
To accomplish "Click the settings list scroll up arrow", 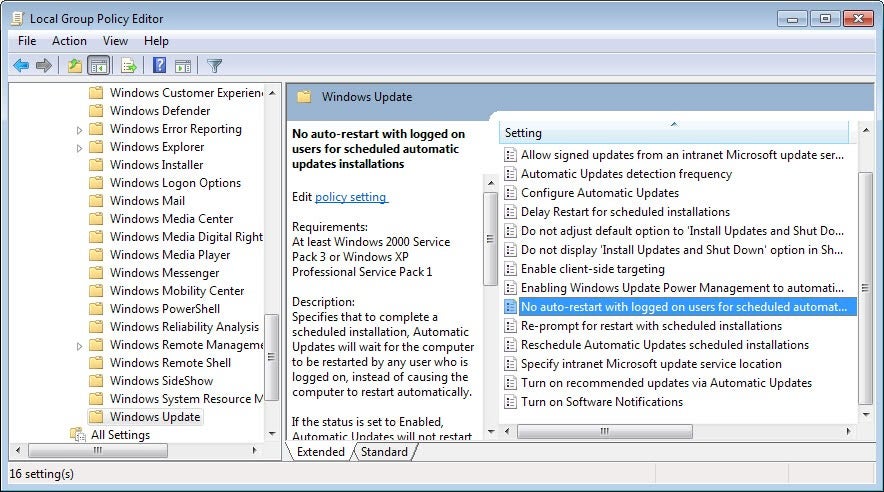I will 865,131.
